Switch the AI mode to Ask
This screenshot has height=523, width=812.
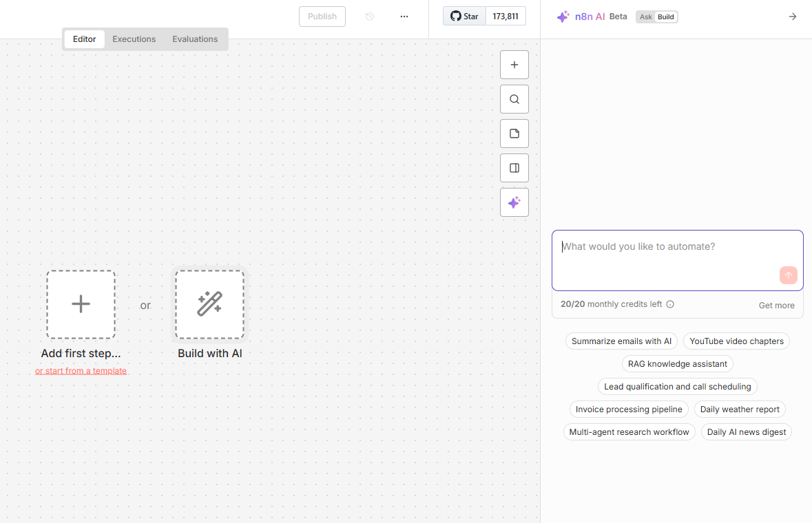646,17
